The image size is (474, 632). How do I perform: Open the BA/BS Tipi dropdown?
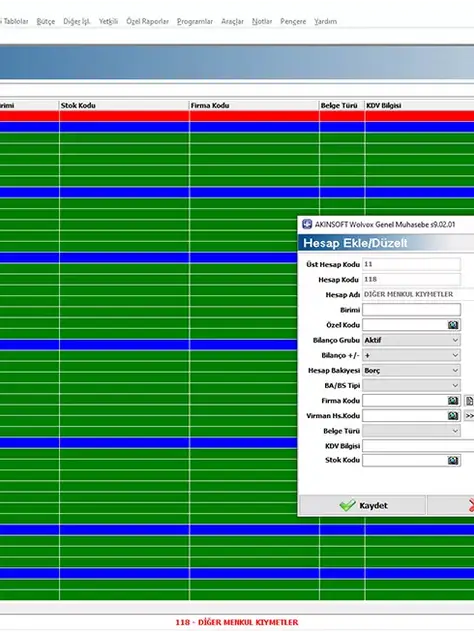coord(412,385)
